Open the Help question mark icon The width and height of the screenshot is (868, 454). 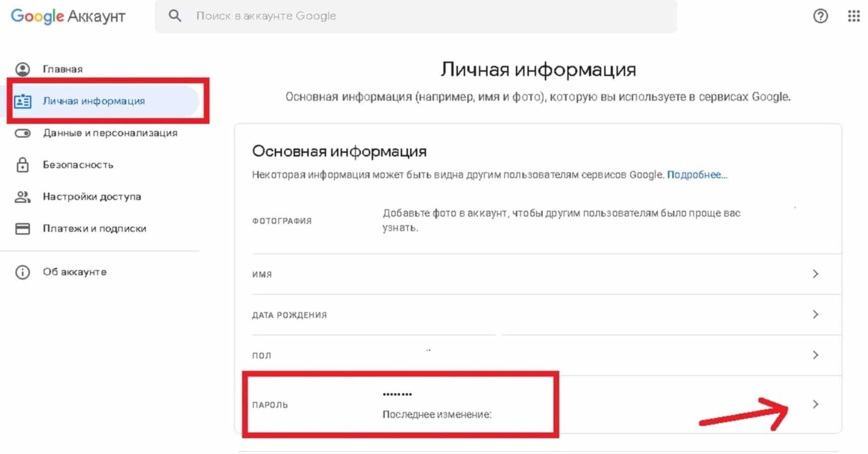(820, 16)
